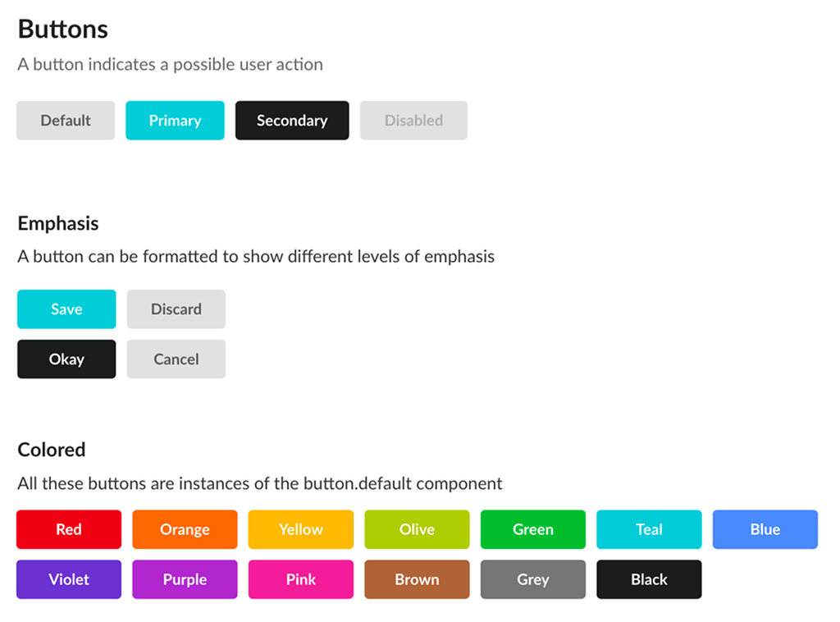Click the Colored section heading
Screen dimensions: 840x622
coord(52,450)
